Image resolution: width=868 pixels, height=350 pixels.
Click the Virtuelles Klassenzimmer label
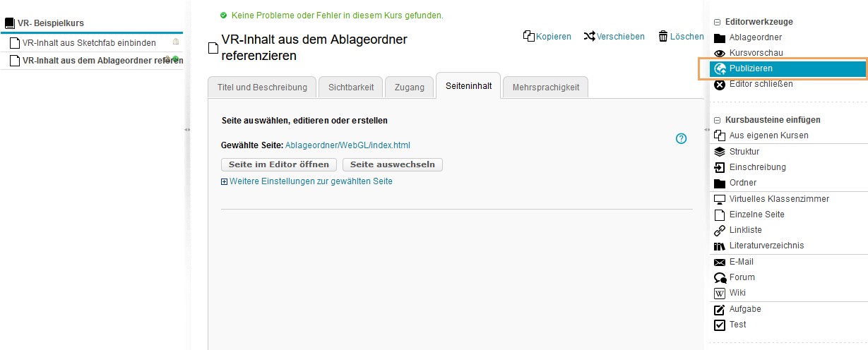tap(779, 199)
